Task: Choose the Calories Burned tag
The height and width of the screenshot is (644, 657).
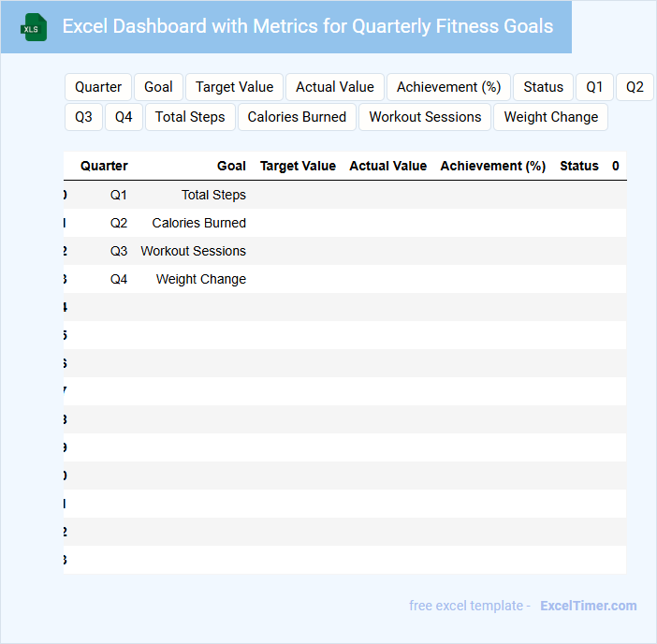Action: pyautogui.click(x=297, y=117)
